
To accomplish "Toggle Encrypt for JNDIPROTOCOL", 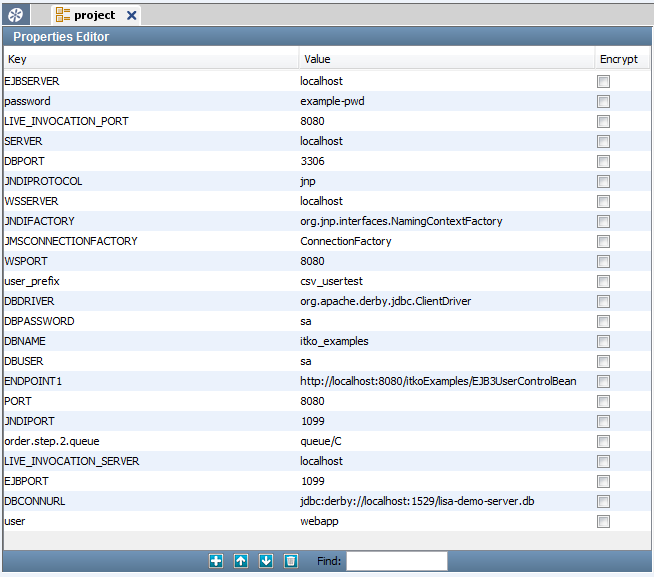I will click(x=603, y=181).
